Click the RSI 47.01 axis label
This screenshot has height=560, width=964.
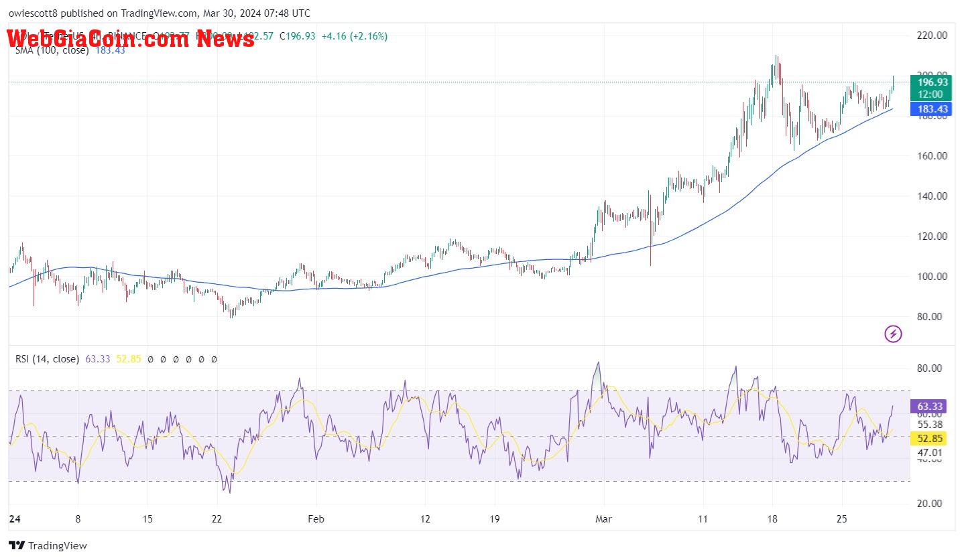[930, 453]
